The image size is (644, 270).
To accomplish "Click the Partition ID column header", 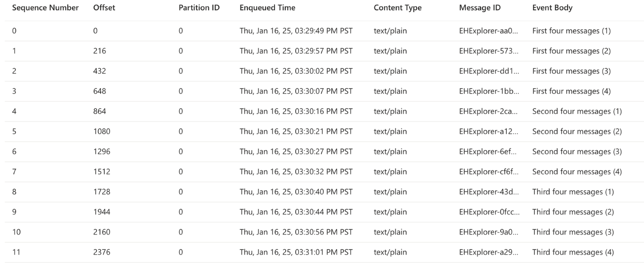I will coord(199,8).
